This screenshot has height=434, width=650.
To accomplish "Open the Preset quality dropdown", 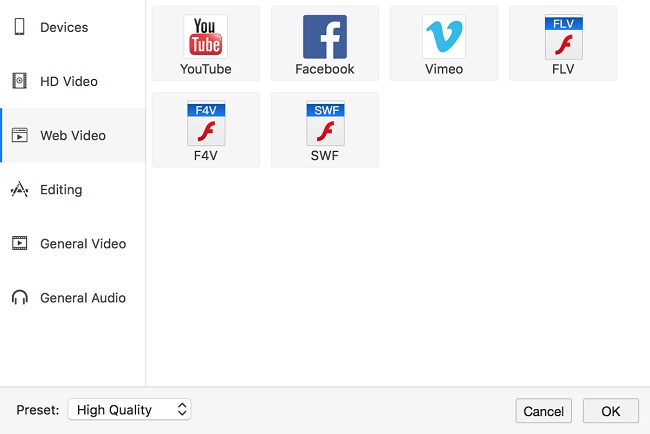I will (x=129, y=410).
